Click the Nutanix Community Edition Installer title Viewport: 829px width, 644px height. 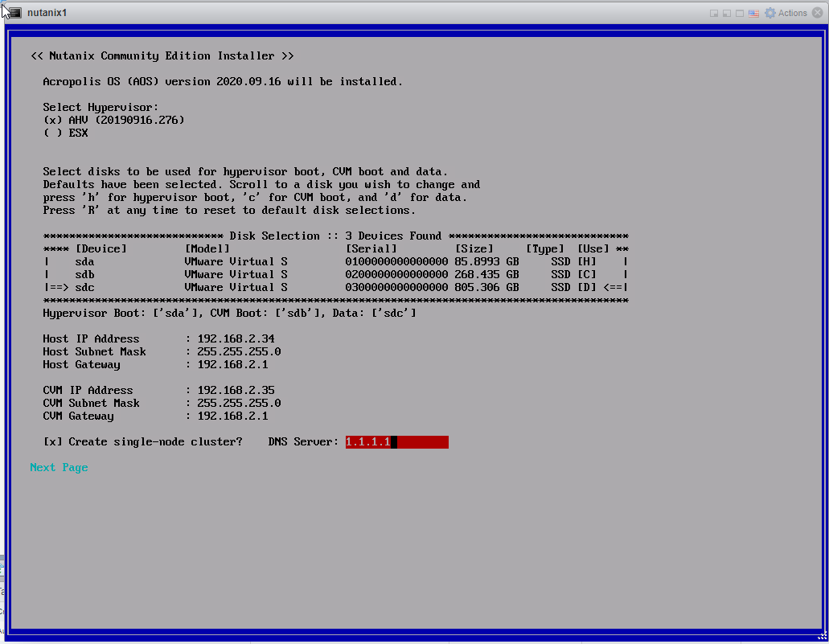click(162, 56)
